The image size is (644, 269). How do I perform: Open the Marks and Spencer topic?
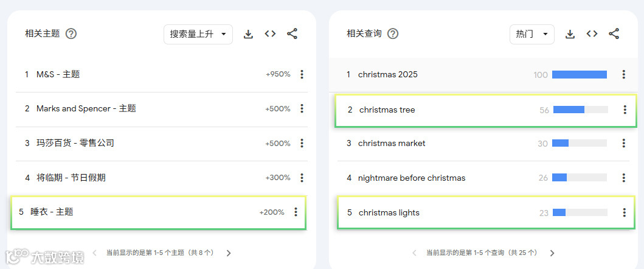[x=86, y=109]
